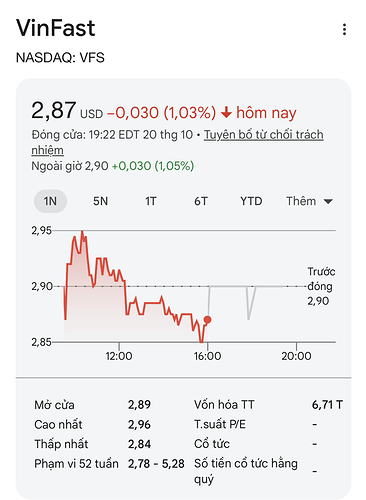366x500 pixels.
Task: Switch to the 1T time range
Action: click(151, 201)
